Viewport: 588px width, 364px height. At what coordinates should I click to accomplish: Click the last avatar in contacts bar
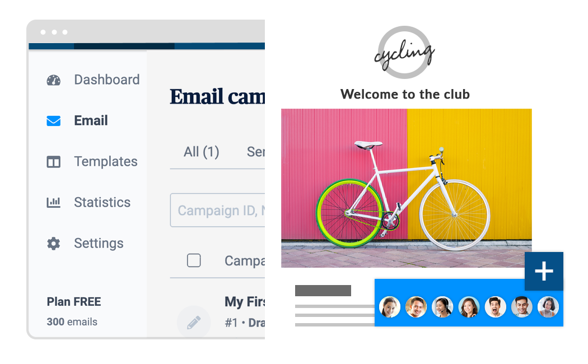(548, 307)
